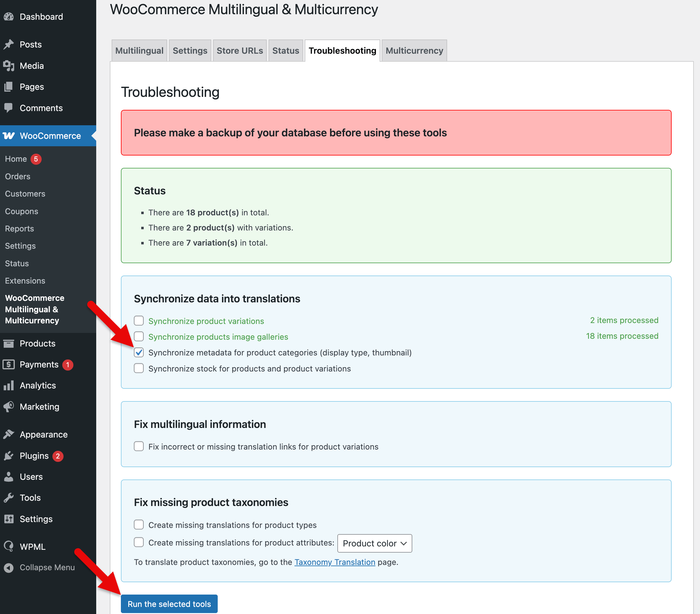
Task: Click Run the selected tools button
Action: tap(169, 604)
